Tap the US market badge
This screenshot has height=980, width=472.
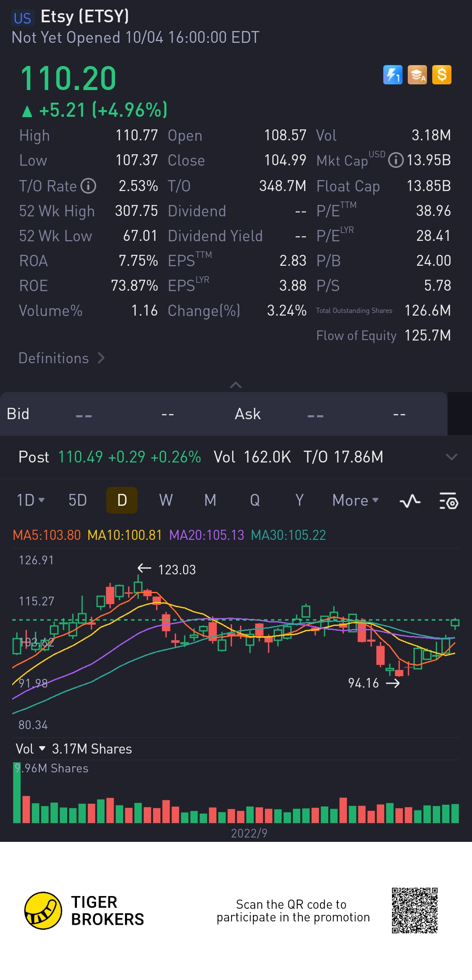[x=22, y=18]
